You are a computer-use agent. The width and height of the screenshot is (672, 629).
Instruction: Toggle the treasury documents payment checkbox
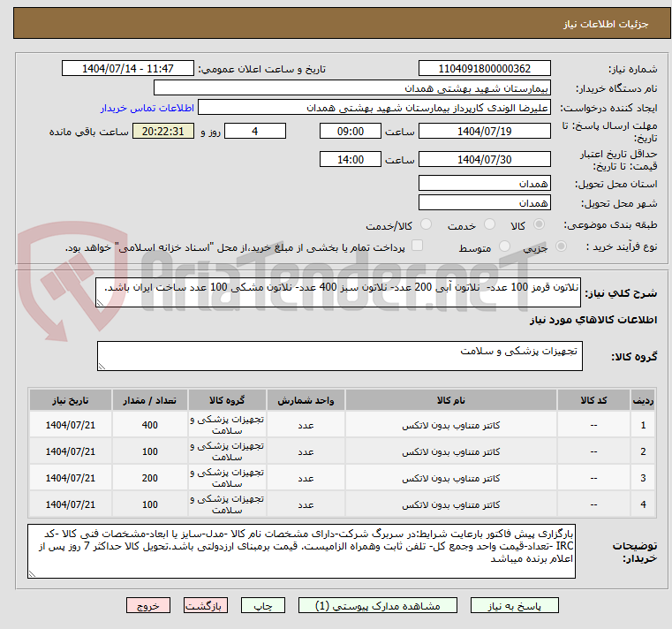point(417,246)
